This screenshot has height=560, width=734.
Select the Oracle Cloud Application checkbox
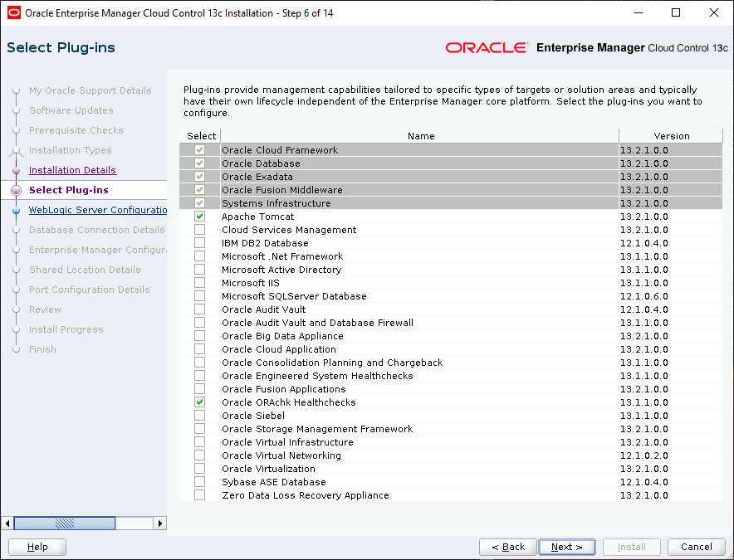click(x=200, y=349)
